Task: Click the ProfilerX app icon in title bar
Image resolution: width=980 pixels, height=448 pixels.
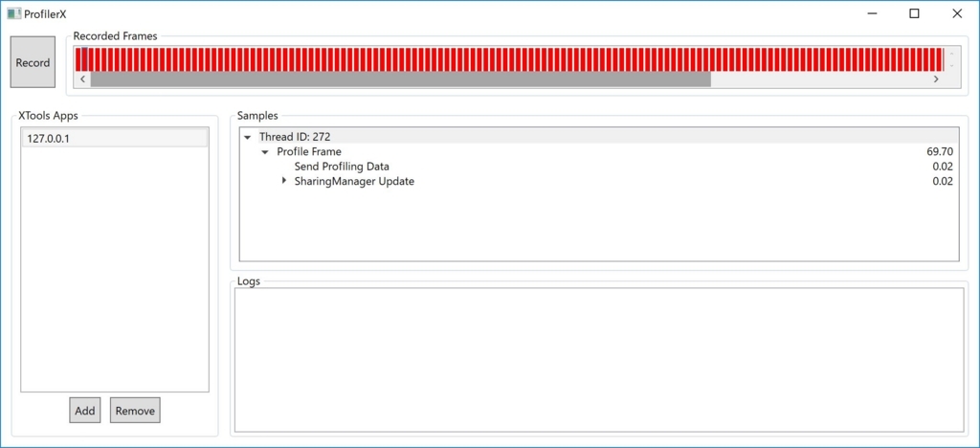Action: click(x=13, y=13)
